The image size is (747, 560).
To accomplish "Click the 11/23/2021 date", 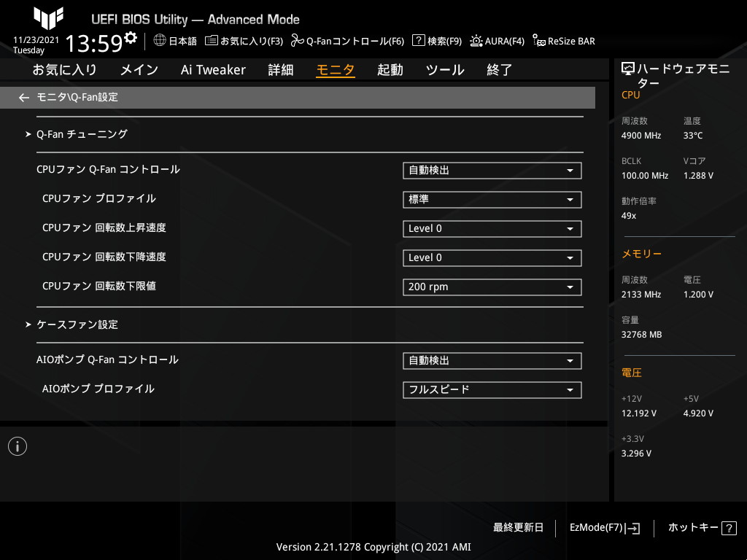I will 36,40.
